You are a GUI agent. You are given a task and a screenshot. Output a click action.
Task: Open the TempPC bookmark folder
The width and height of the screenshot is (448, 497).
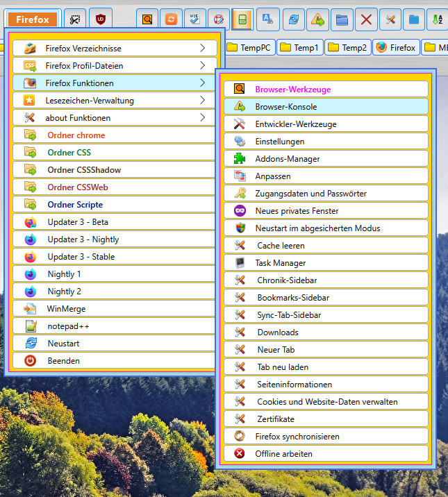click(249, 47)
